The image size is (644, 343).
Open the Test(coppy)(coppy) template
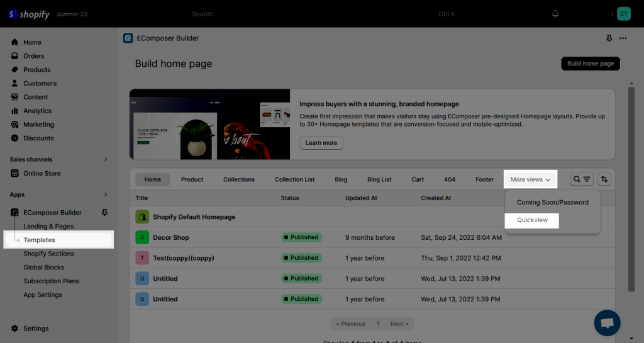[184, 258]
